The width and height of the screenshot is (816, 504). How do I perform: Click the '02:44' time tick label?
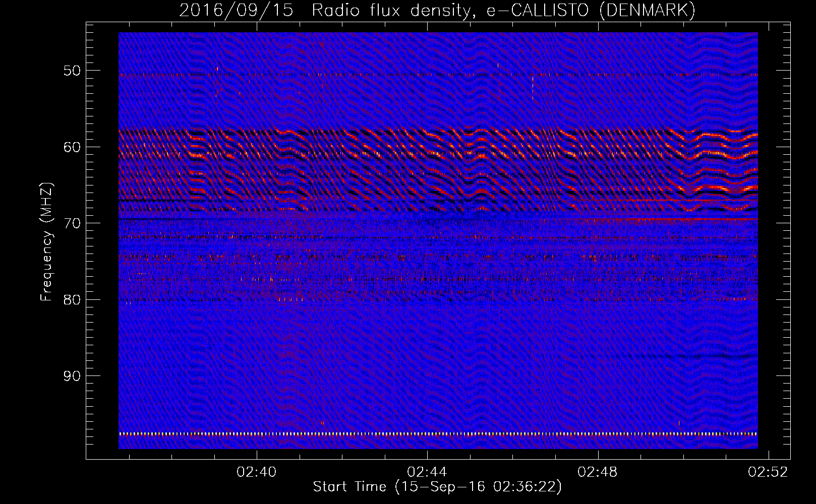click(x=427, y=472)
